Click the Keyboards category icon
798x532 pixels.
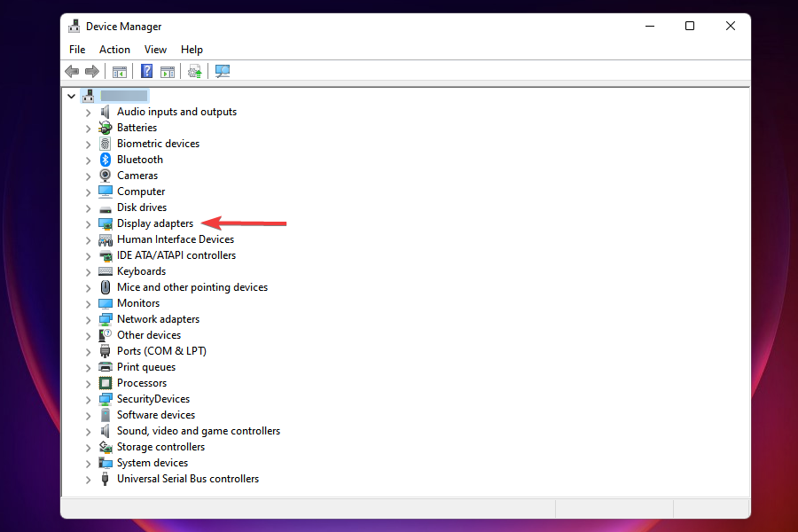click(106, 271)
